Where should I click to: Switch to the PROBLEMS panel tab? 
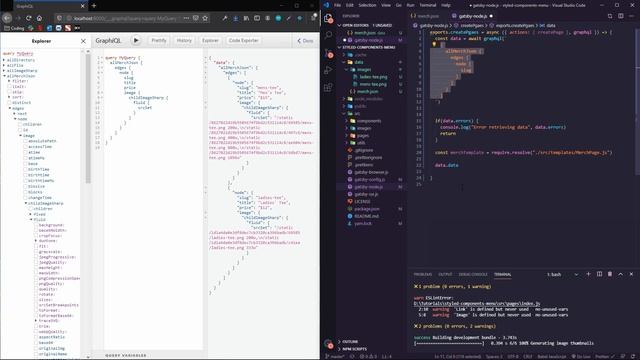click(x=422, y=274)
